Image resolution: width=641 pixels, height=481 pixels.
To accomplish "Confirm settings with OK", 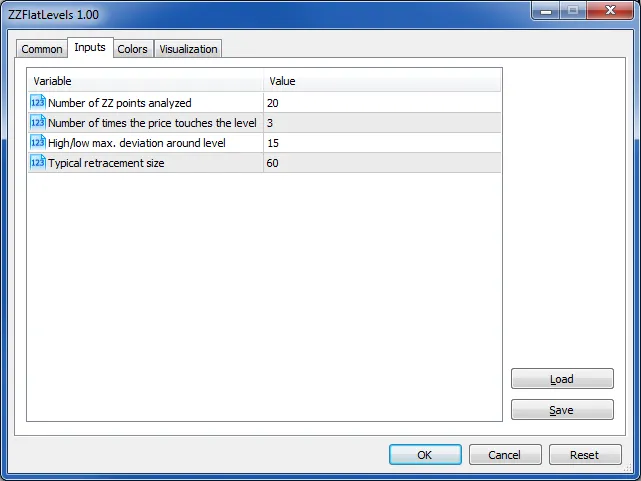I will 425,455.
